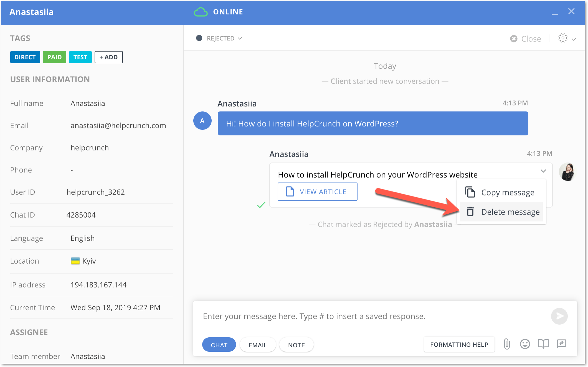The height and width of the screenshot is (367, 588).
Task: Click the IP address 194.183.167.144
Action: click(98, 285)
